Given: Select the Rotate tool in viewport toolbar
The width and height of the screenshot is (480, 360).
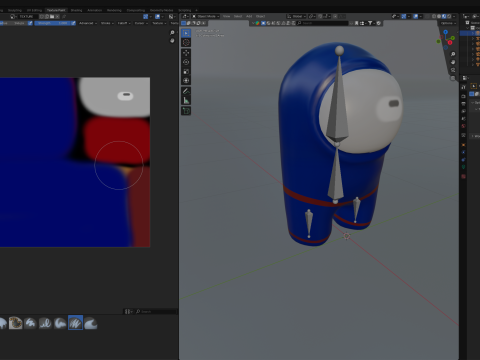Looking at the screenshot, I should 186,62.
